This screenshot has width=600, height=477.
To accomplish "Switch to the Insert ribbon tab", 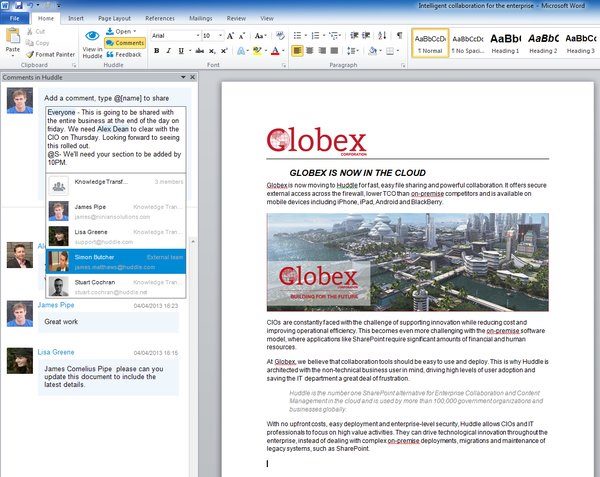I will [x=76, y=18].
